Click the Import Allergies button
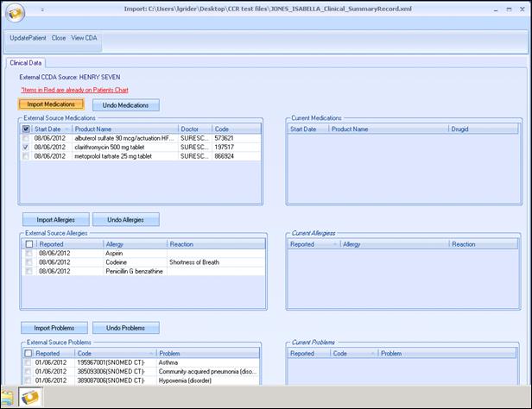The width and height of the screenshot is (532, 409). point(54,219)
